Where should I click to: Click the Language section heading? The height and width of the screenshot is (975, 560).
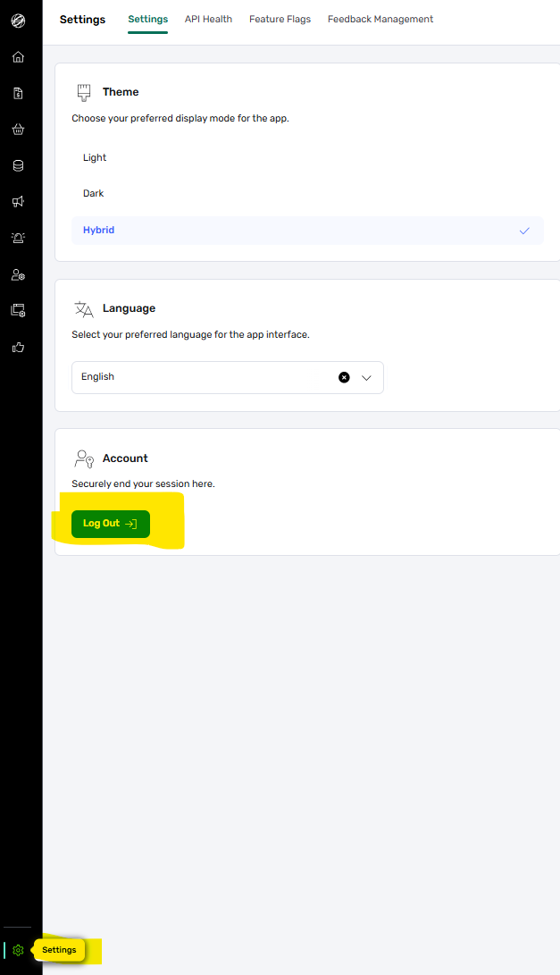pyautogui.click(x=129, y=308)
